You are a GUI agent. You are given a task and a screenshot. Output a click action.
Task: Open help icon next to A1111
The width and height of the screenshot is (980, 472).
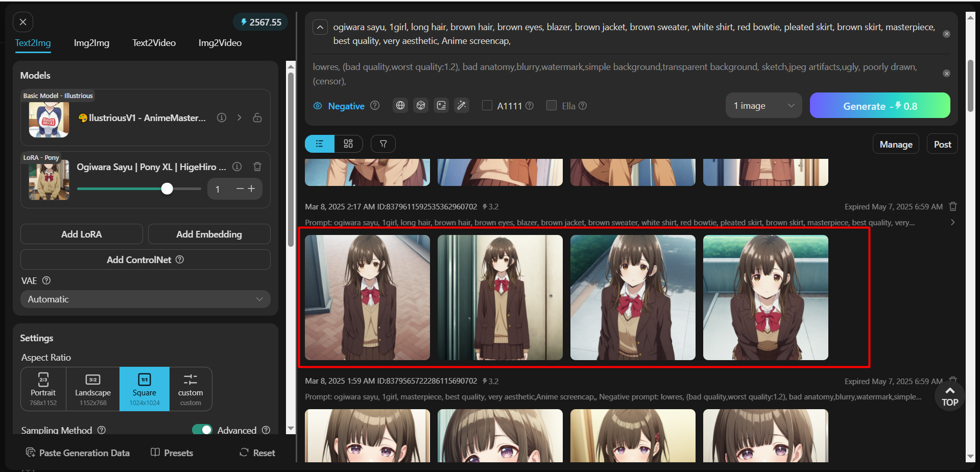[530, 106]
